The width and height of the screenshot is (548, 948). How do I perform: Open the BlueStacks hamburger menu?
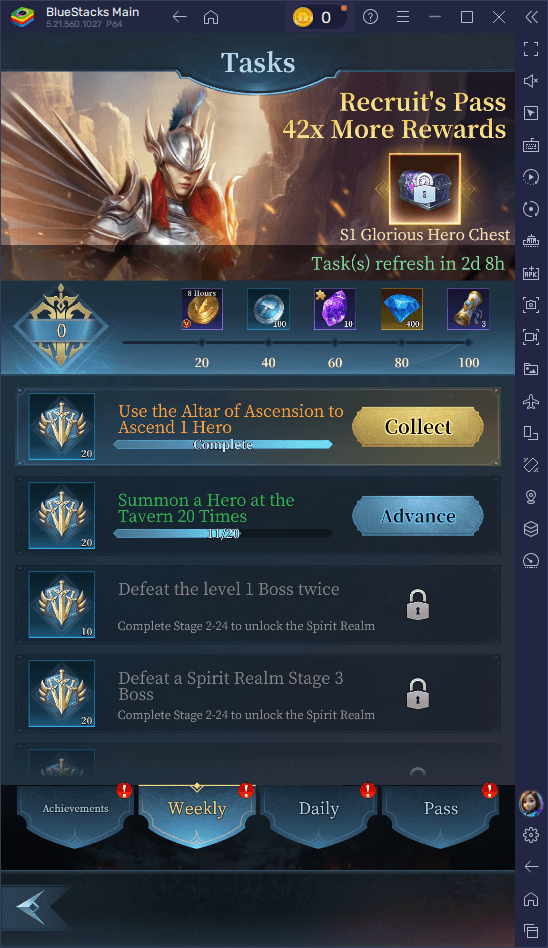pos(403,17)
